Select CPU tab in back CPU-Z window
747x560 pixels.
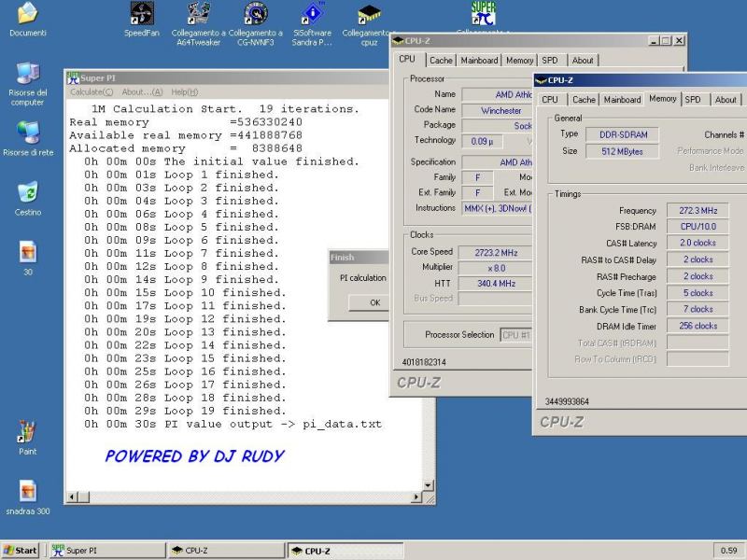point(407,59)
